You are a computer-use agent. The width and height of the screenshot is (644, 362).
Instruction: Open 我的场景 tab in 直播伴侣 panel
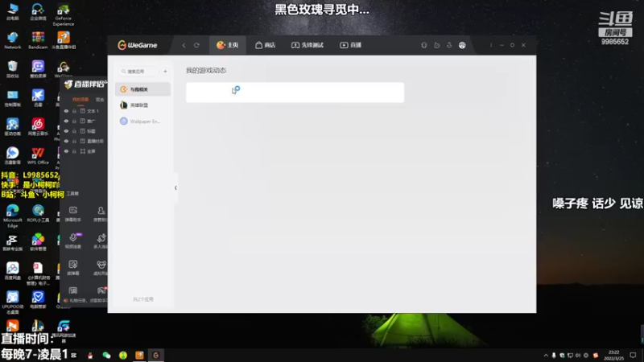point(80,99)
